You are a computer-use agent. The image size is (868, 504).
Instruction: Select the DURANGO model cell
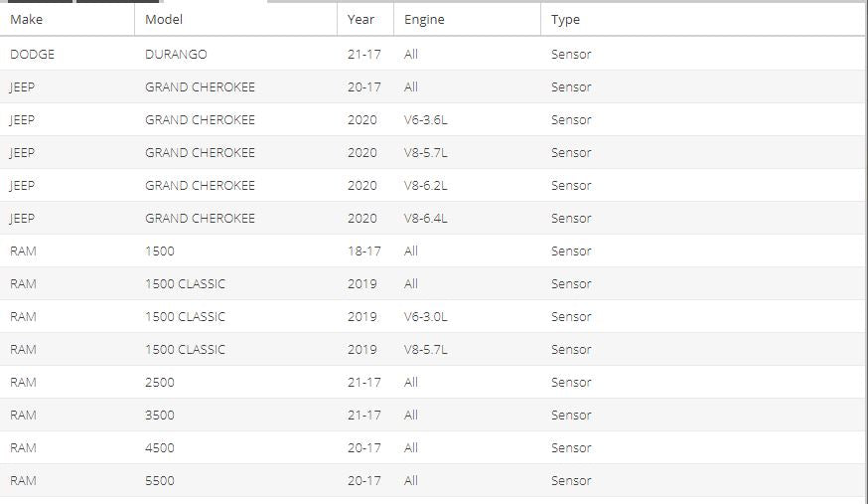tap(176, 54)
